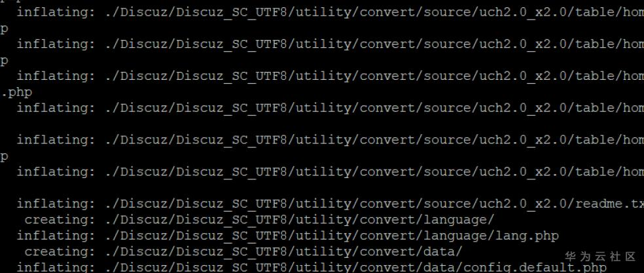Click "./Discuz" starting the lang.php path
Viewport: 644px width, 273px height.
tap(135, 235)
